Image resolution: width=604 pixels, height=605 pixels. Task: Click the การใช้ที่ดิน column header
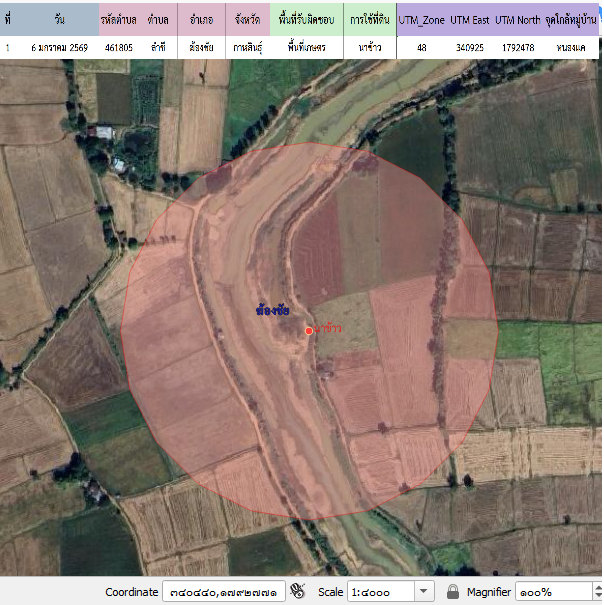368,20
